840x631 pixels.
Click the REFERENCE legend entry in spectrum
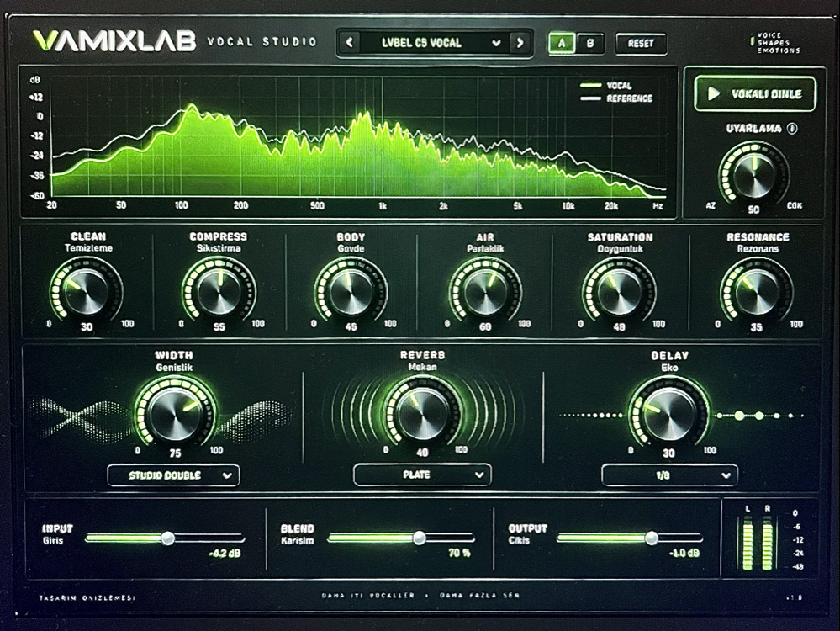[x=616, y=98]
